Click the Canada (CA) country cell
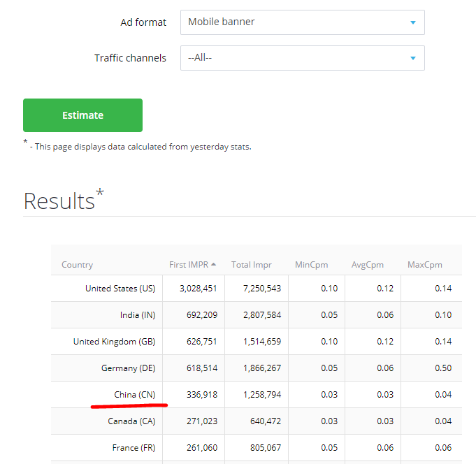The image size is (476, 464). [x=131, y=421]
